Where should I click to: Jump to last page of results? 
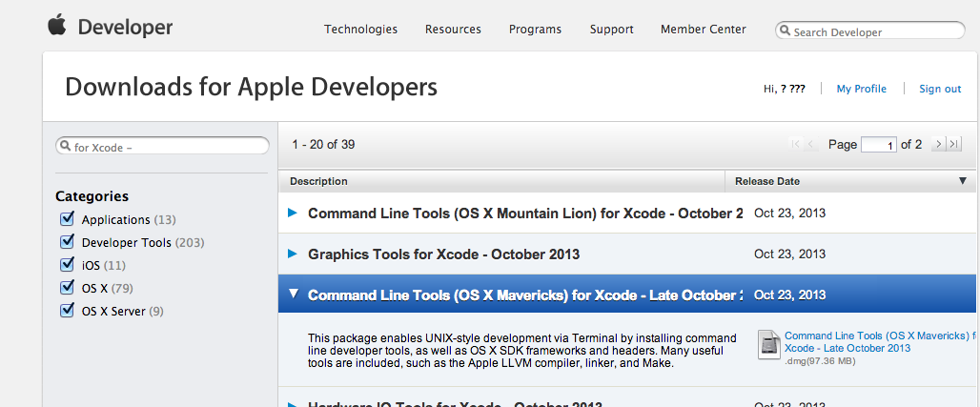[x=953, y=144]
